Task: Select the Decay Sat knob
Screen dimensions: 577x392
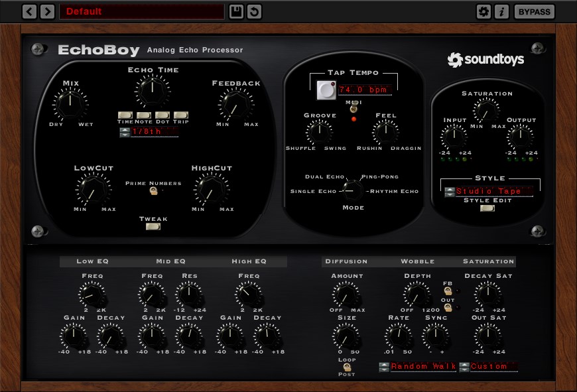Action: point(487,294)
